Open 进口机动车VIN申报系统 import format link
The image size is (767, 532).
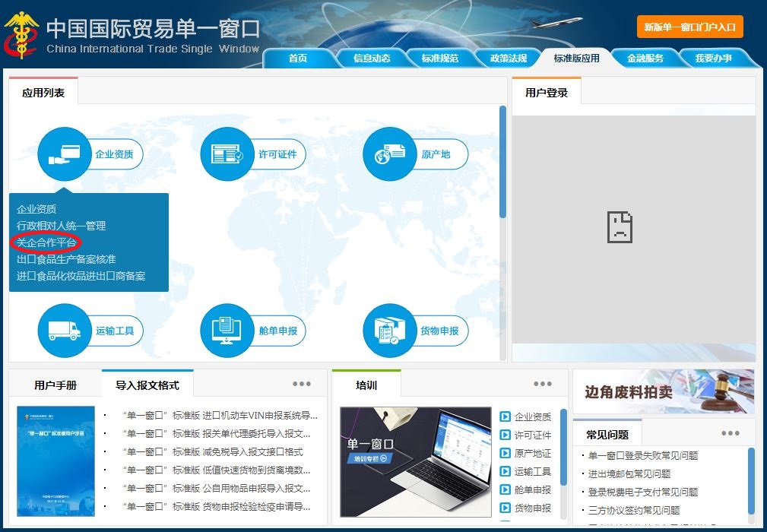pyautogui.click(x=219, y=416)
